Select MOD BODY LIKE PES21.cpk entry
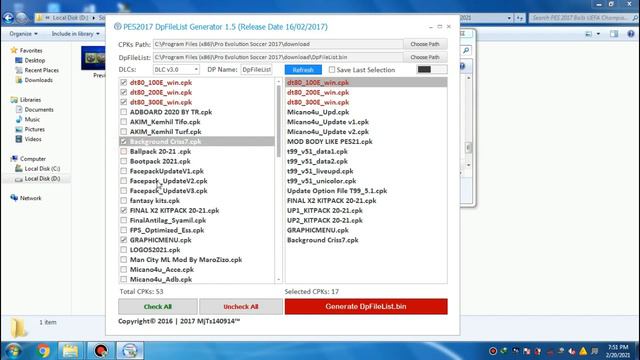This screenshot has height=360, width=640. pos(330,142)
